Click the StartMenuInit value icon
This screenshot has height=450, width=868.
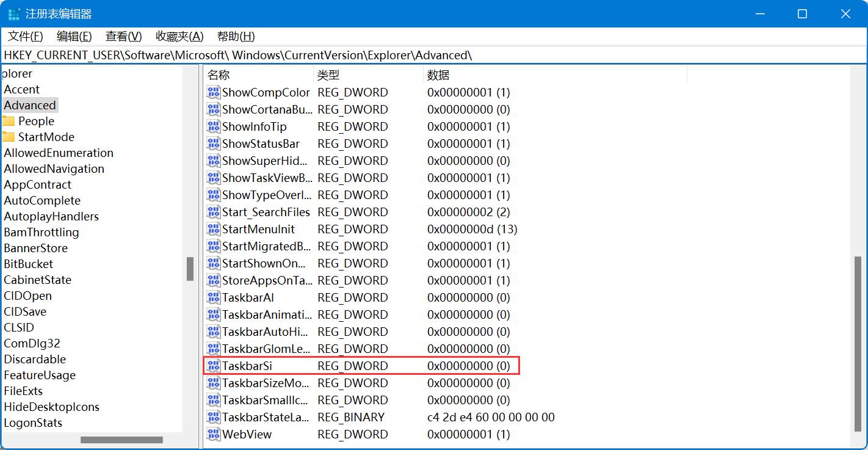213,229
